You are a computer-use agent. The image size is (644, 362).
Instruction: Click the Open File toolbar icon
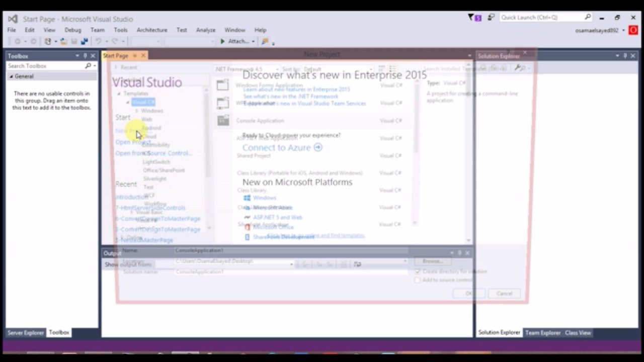[64, 41]
